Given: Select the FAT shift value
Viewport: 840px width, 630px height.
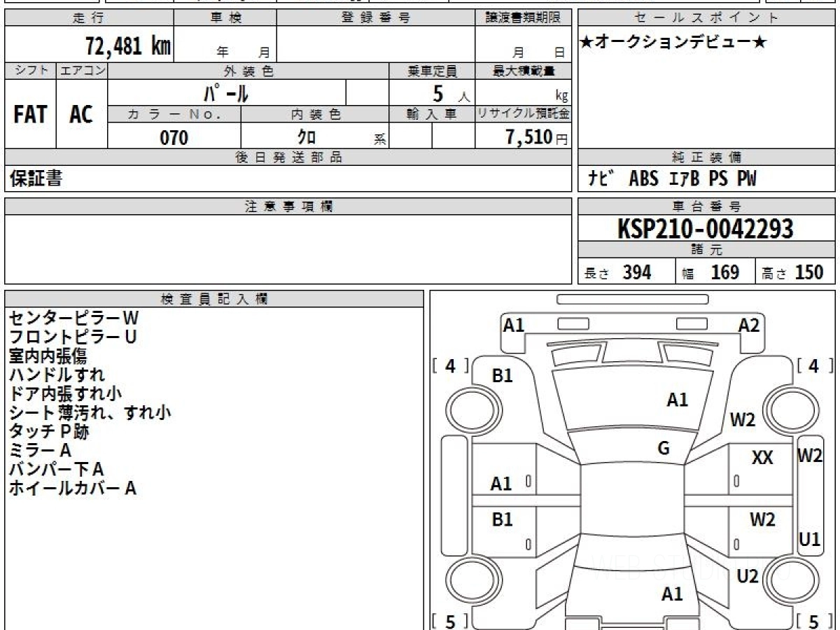Looking at the screenshot, I should [30, 115].
